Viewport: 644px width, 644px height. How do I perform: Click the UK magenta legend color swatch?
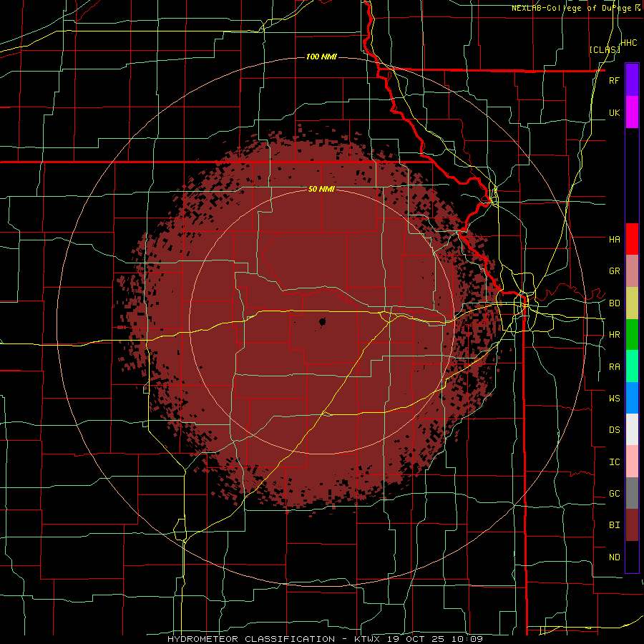tap(632, 112)
